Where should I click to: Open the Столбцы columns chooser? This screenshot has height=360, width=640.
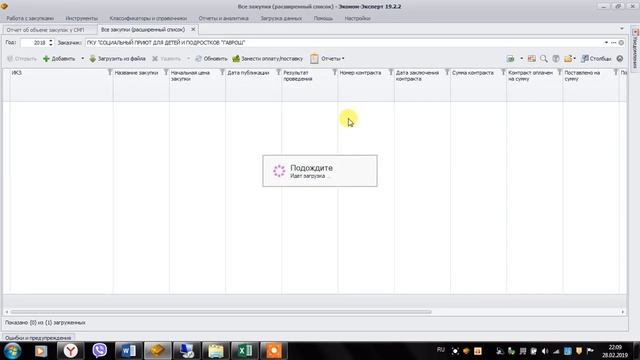(596, 59)
